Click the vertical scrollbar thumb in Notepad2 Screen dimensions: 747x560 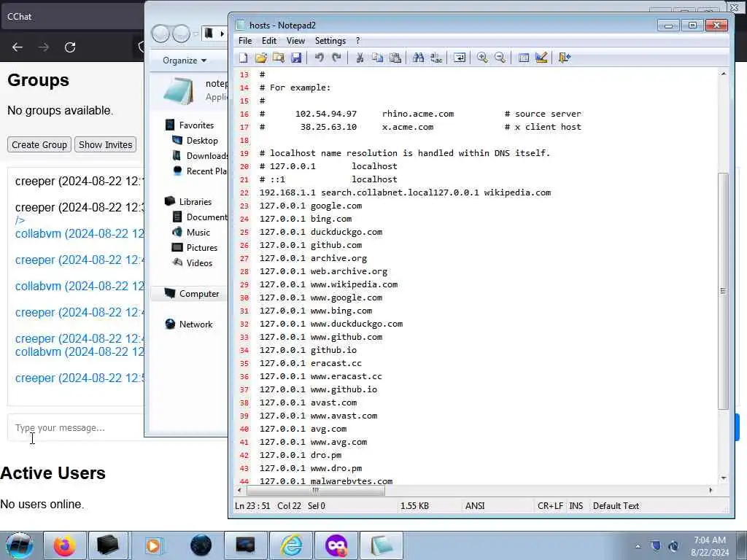723,290
